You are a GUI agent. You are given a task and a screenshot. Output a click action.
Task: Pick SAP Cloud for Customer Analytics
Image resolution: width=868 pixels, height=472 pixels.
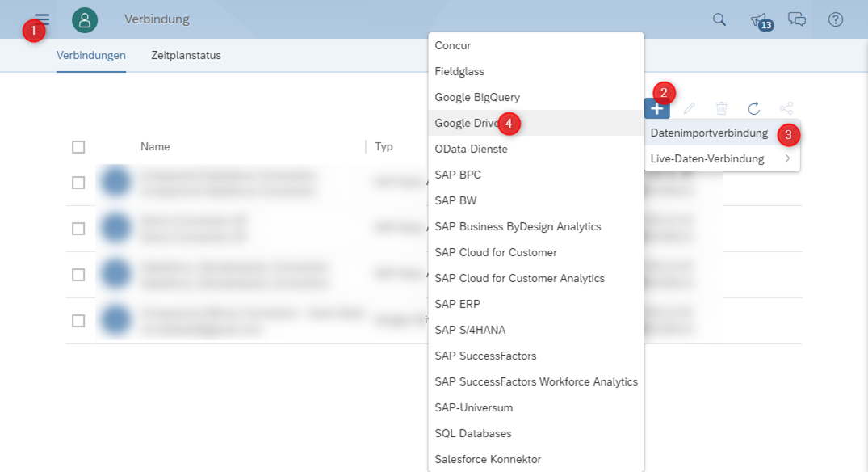pos(536,278)
